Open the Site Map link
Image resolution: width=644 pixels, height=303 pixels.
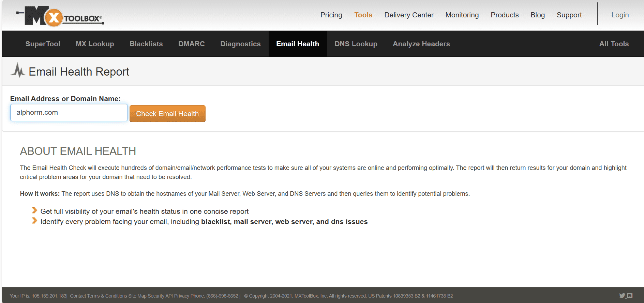(137, 296)
